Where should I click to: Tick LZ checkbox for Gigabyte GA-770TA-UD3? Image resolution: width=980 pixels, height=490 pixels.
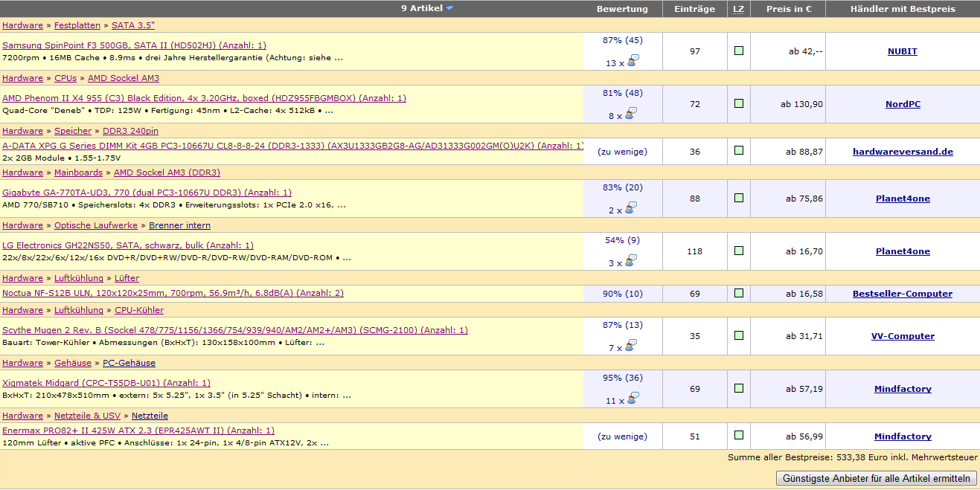click(739, 198)
